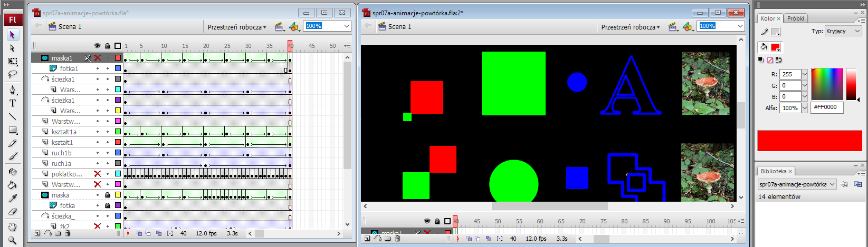Image resolution: width=868 pixels, height=247 pixels.
Task: Unlock the maska layer lock icon
Action: pos(108,195)
